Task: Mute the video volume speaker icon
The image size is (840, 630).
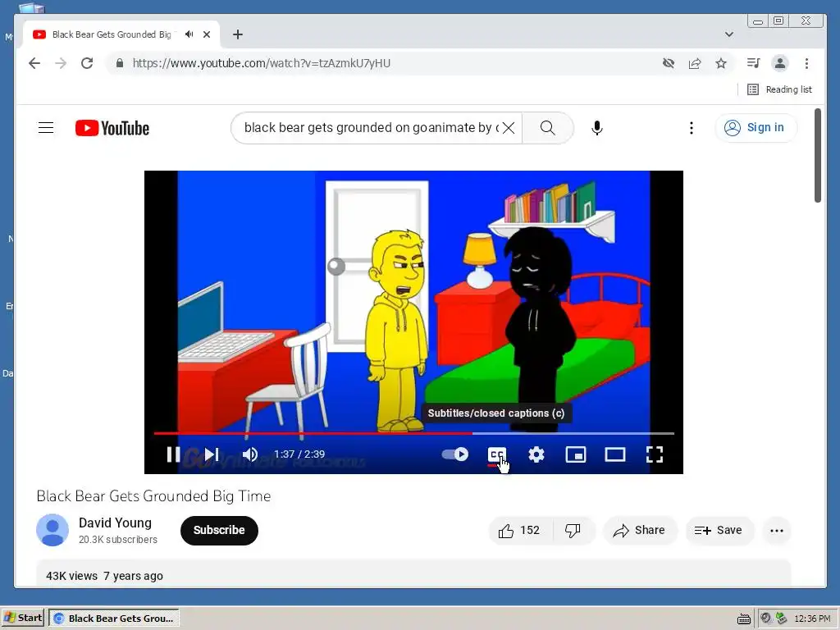Action: point(250,454)
